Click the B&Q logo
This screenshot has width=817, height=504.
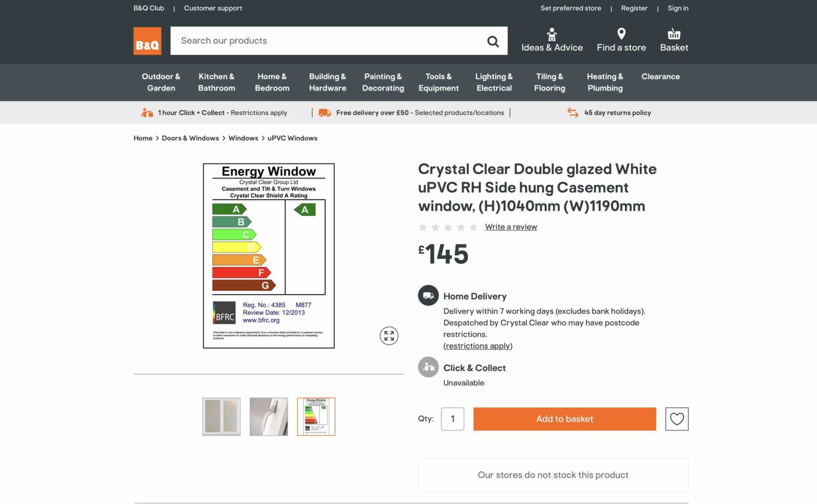point(147,41)
